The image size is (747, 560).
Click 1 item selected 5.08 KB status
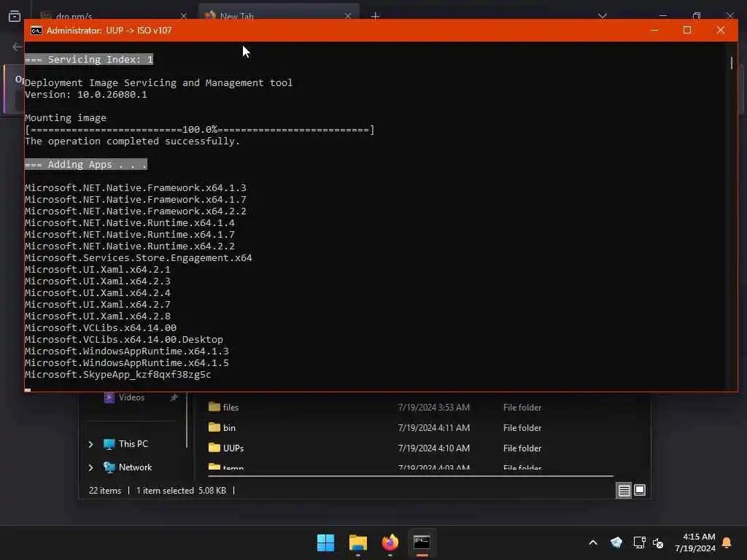[x=181, y=491]
